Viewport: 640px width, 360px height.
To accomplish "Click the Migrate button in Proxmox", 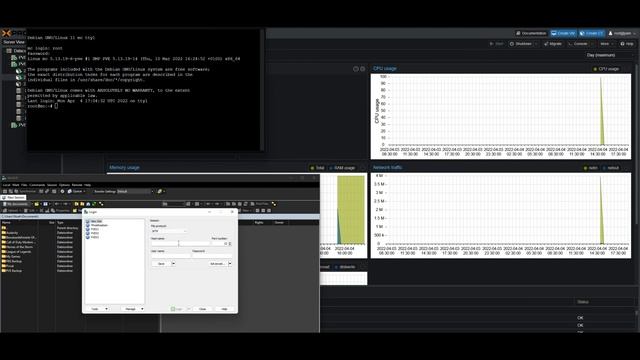I will [553, 44].
